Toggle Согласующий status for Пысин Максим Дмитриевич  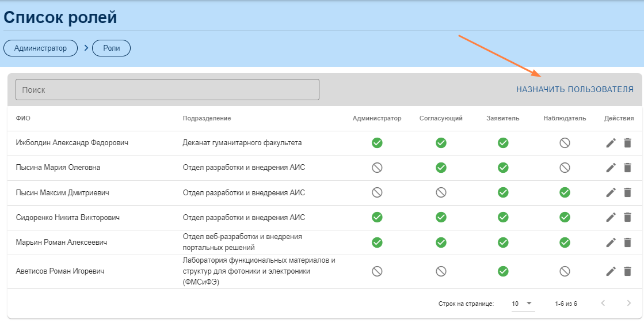click(441, 192)
